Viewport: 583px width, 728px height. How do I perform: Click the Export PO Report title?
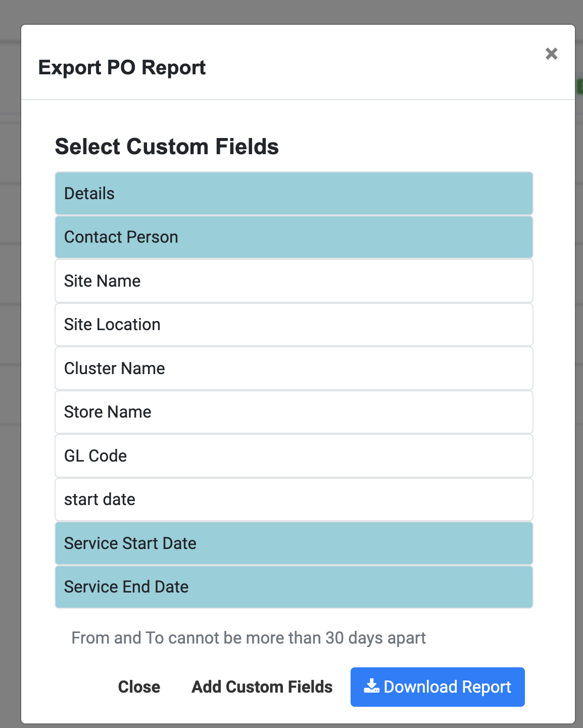(x=122, y=67)
